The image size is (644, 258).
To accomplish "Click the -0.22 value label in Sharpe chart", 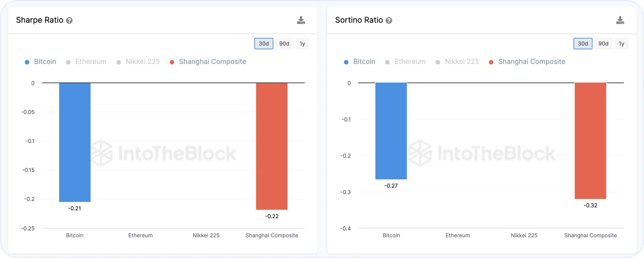I will pos(272,217).
